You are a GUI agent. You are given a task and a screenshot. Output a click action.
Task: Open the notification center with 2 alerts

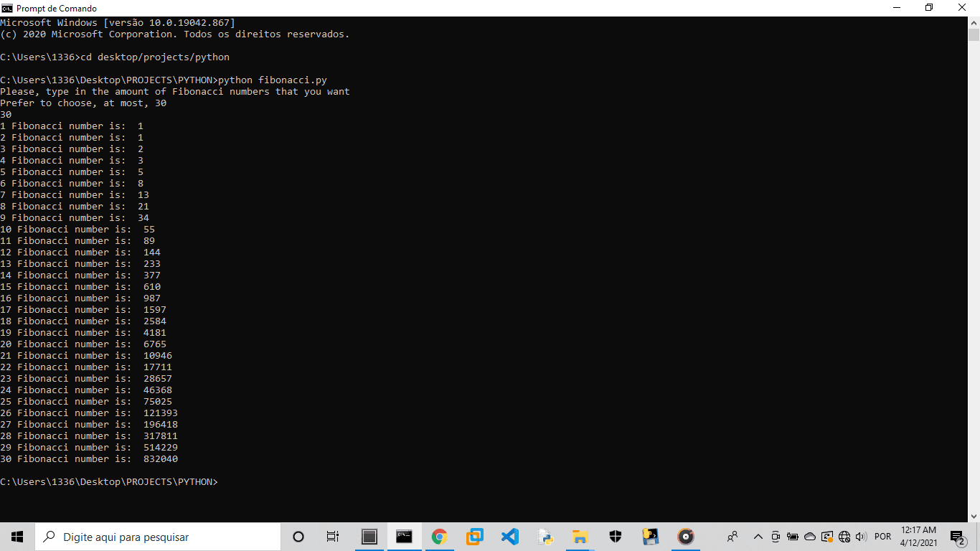point(957,537)
